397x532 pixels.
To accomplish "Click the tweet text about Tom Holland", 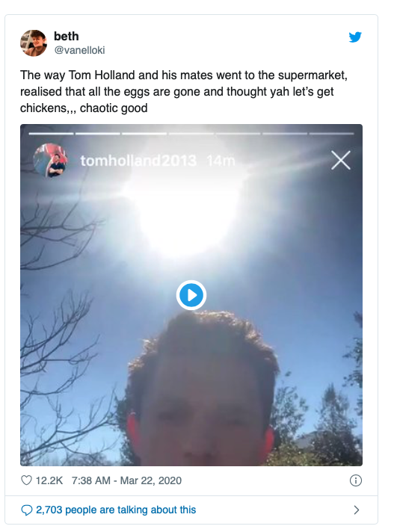I will (184, 92).
